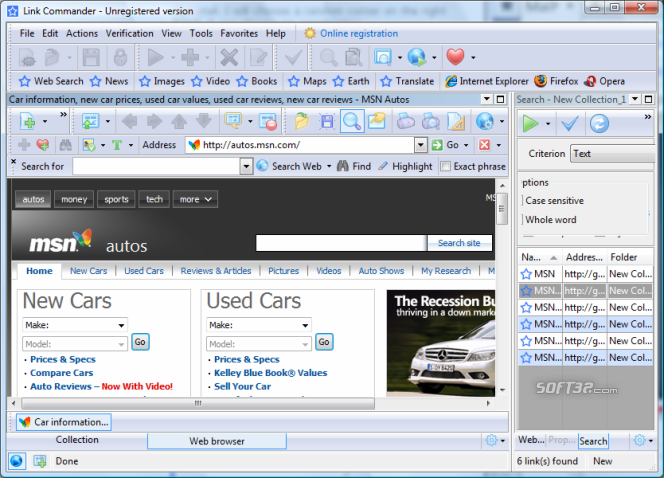Screen dimensions: 664x478
Task: Click the Highlight button
Action: tap(406, 166)
